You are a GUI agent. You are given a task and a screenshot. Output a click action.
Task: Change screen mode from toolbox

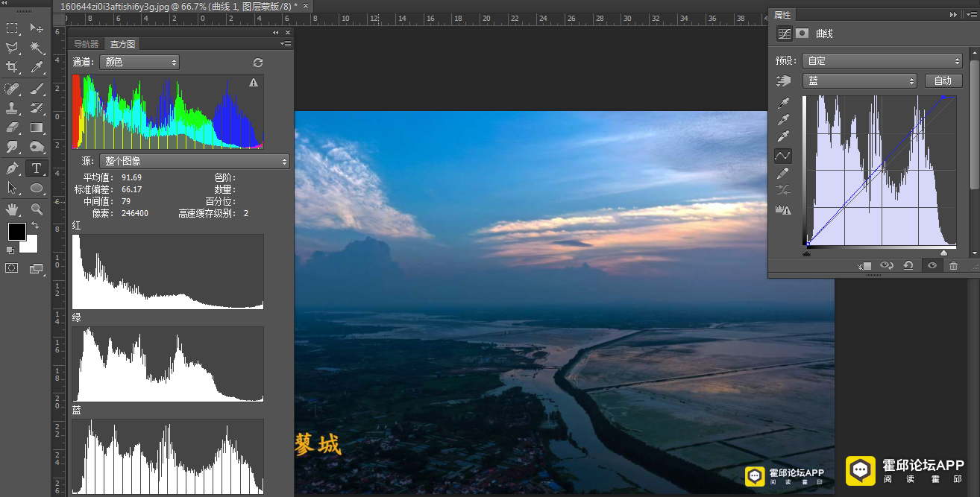37,268
